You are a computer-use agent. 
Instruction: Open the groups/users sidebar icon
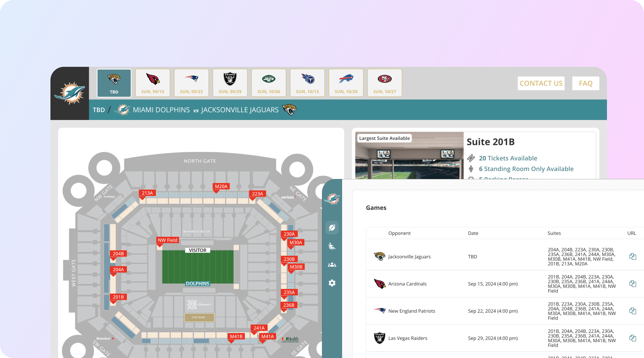pyautogui.click(x=332, y=265)
